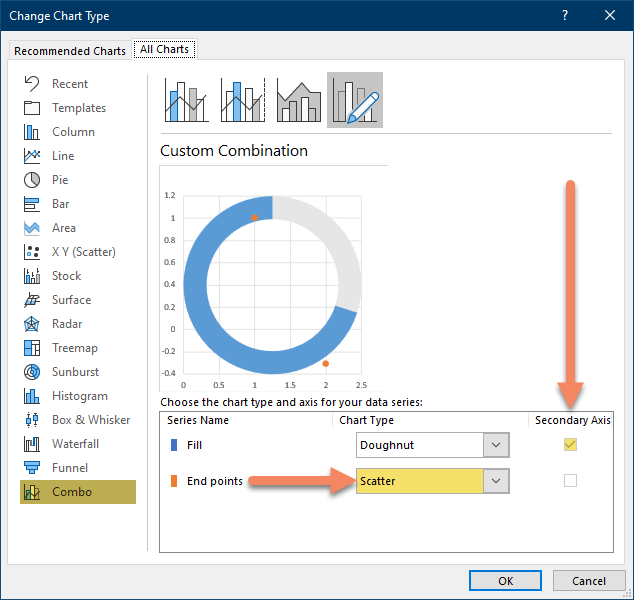
Task: Switch to the All Charts tab
Action: tap(165, 49)
